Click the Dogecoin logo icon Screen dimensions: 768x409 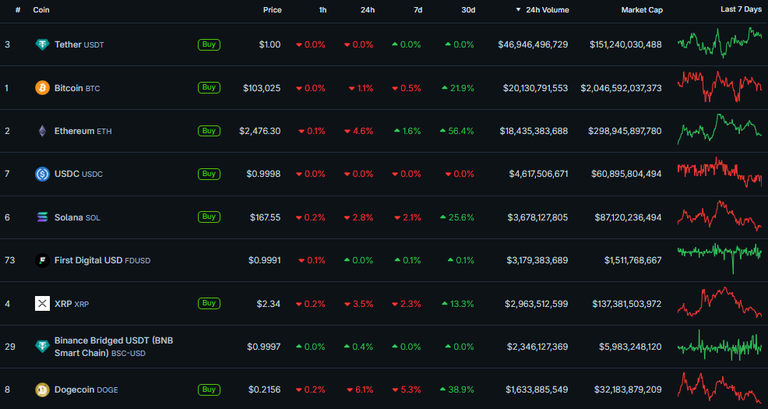pos(42,389)
